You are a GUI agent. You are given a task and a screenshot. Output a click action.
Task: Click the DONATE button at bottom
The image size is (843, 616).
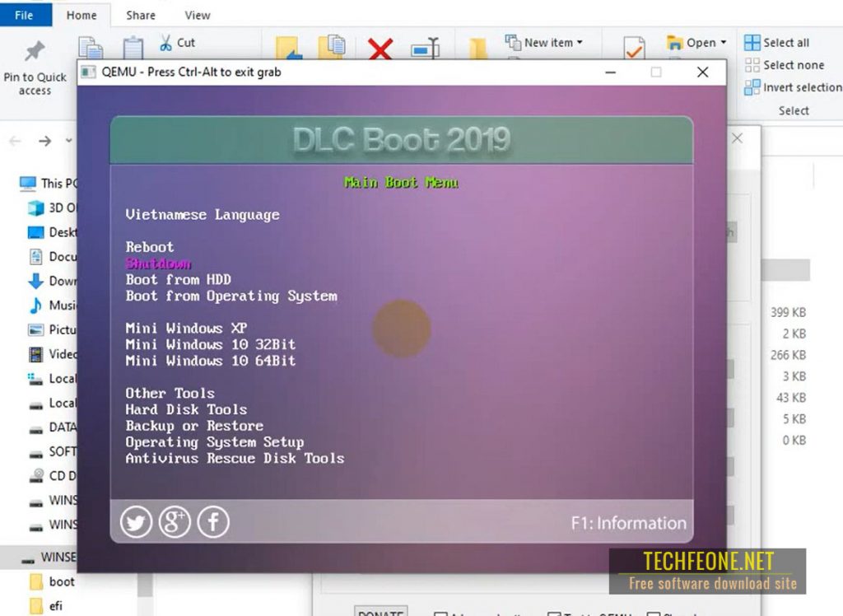click(x=380, y=613)
